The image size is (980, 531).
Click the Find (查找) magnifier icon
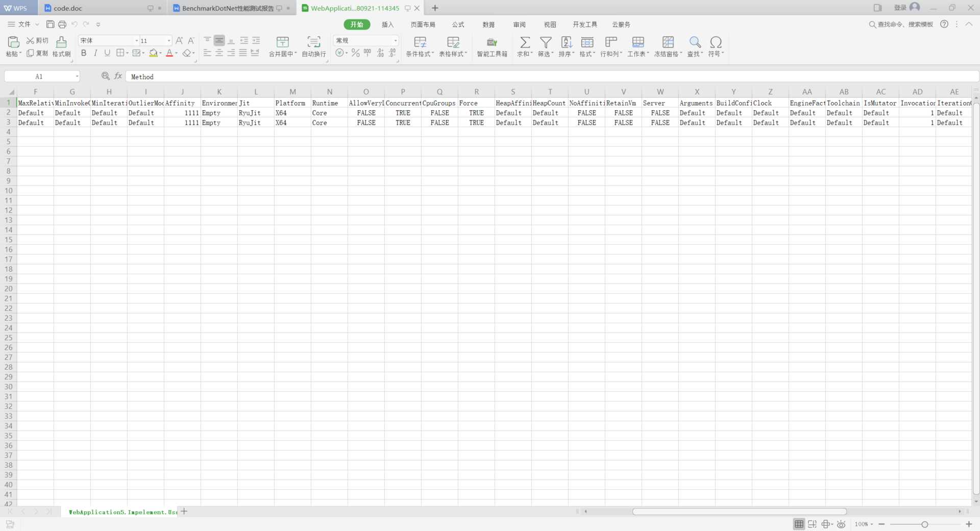(695, 42)
